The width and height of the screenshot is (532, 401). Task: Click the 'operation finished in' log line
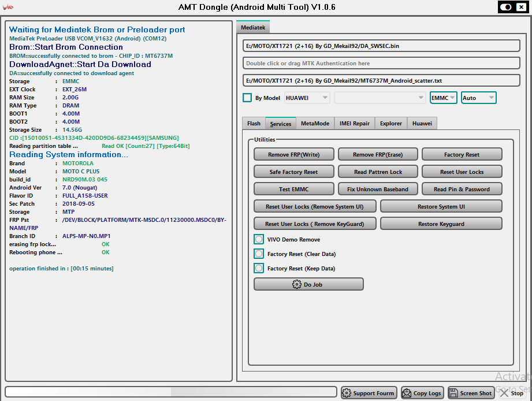[61, 268]
